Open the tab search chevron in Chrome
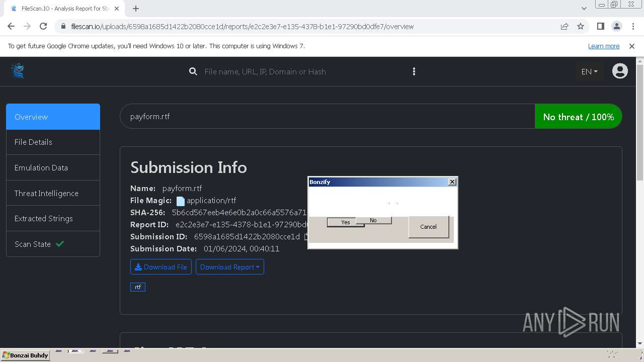This screenshot has height=362, width=644. click(584, 9)
